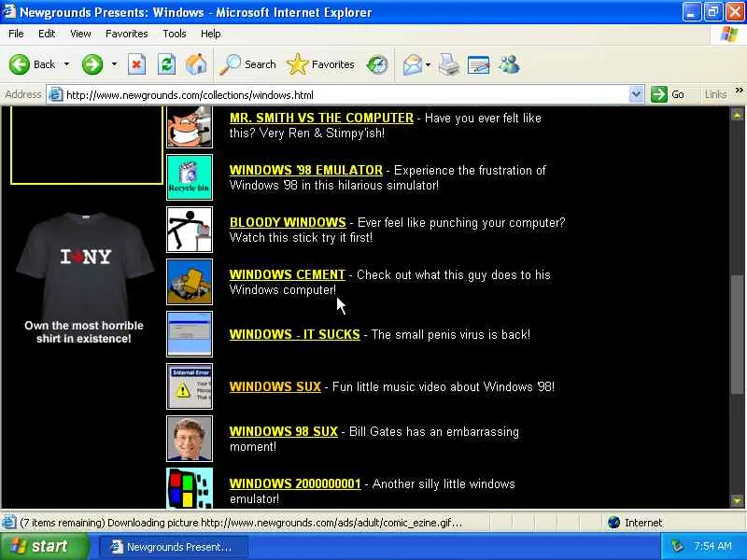Click the vertical scrollbar thumb
Image resolution: width=747 pixels, height=560 pixels.
pos(738,334)
